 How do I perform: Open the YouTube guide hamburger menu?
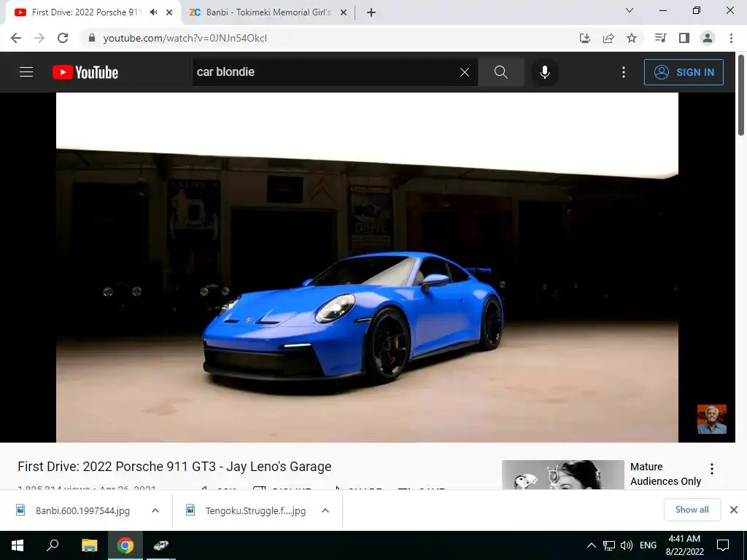pos(26,72)
